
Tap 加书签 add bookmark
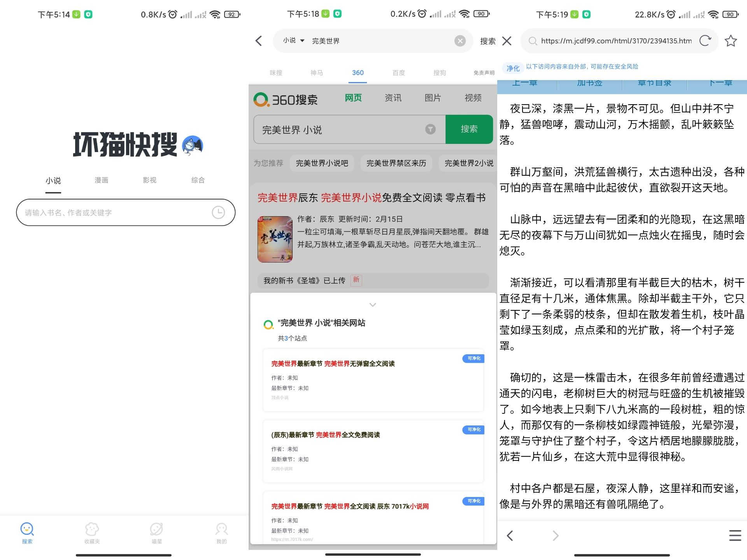pyautogui.click(x=589, y=83)
